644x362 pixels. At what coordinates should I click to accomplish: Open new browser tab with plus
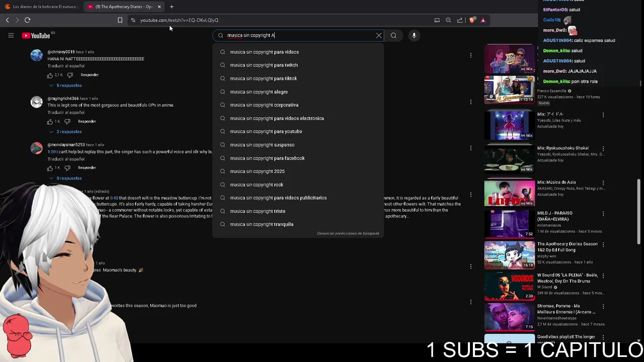pyautogui.click(x=172, y=7)
